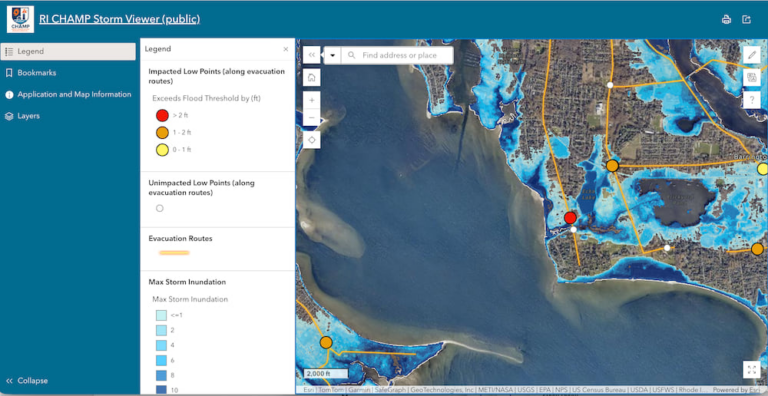Viewport: 768px width, 396px height.
Task: Click 'Evacuation Routes' legend heading
Action: pos(180,239)
